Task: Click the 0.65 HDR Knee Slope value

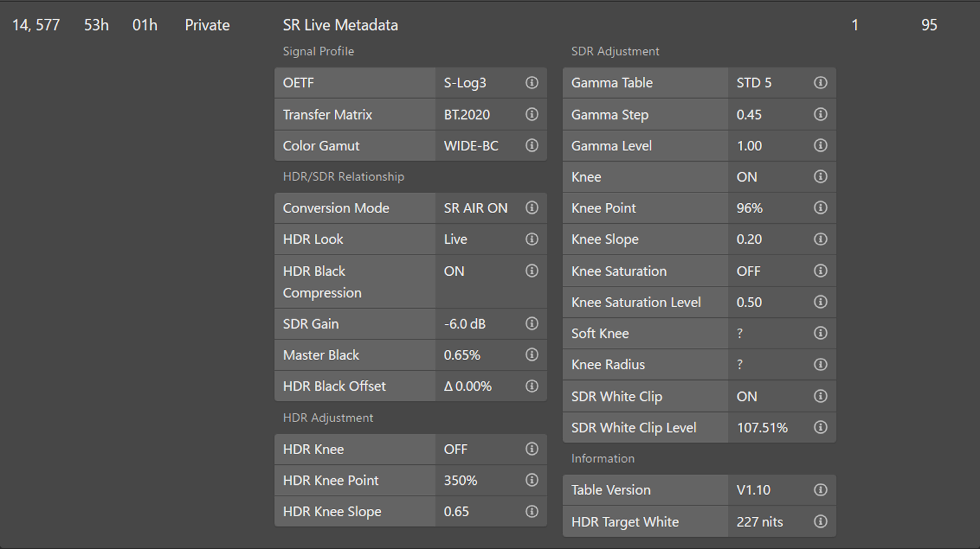Action: [x=457, y=512]
